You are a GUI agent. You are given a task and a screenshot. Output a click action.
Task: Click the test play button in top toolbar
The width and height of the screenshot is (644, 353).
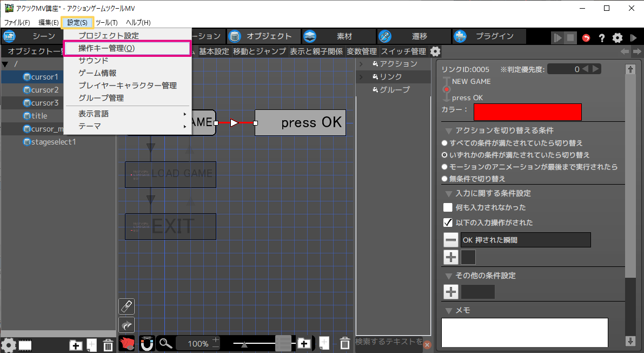pos(557,38)
